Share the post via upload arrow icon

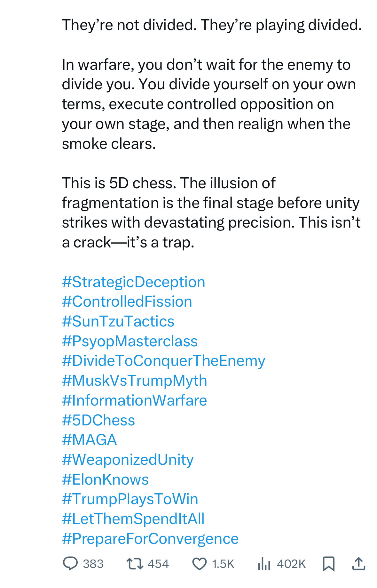[358, 564]
